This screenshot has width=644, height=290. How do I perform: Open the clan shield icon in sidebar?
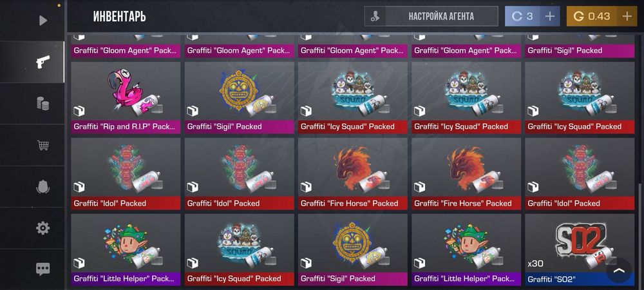[x=43, y=187]
